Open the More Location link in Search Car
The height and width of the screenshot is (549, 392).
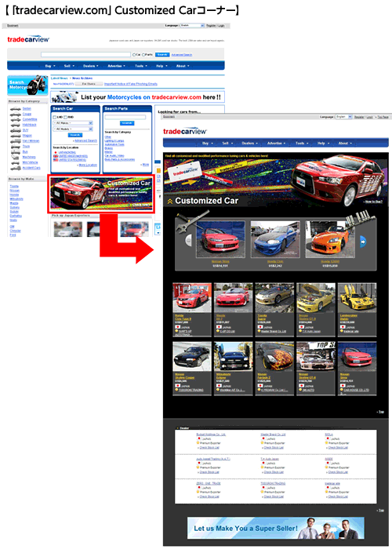(x=88, y=165)
